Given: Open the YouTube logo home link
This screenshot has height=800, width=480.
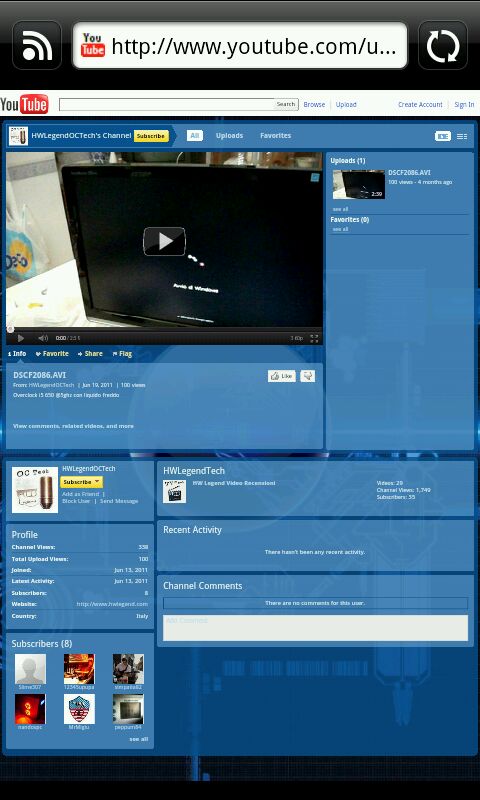Looking at the screenshot, I should [24, 104].
